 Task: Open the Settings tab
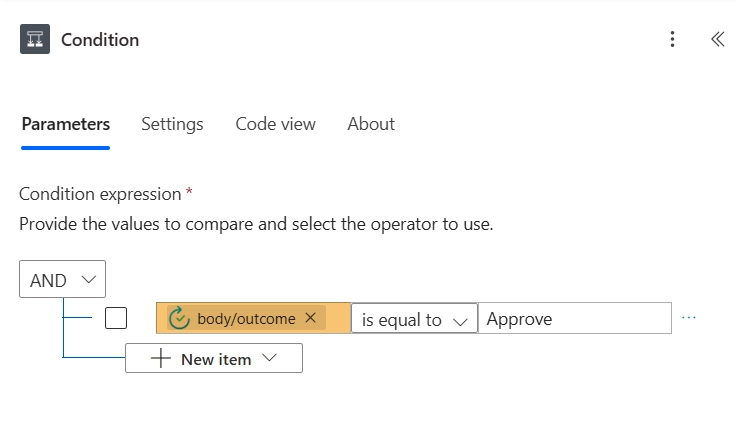[x=172, y=124]
